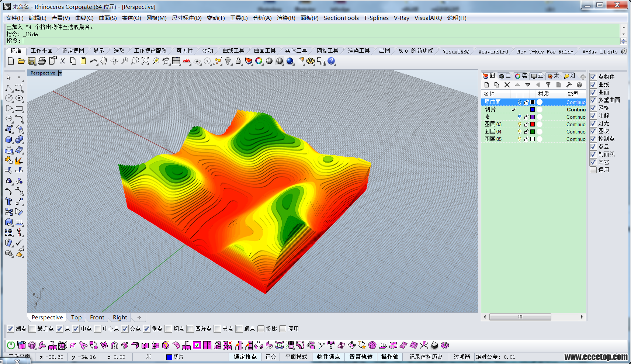Switch to the 曲线工具 toolbar tab

(x=233, y=51)
